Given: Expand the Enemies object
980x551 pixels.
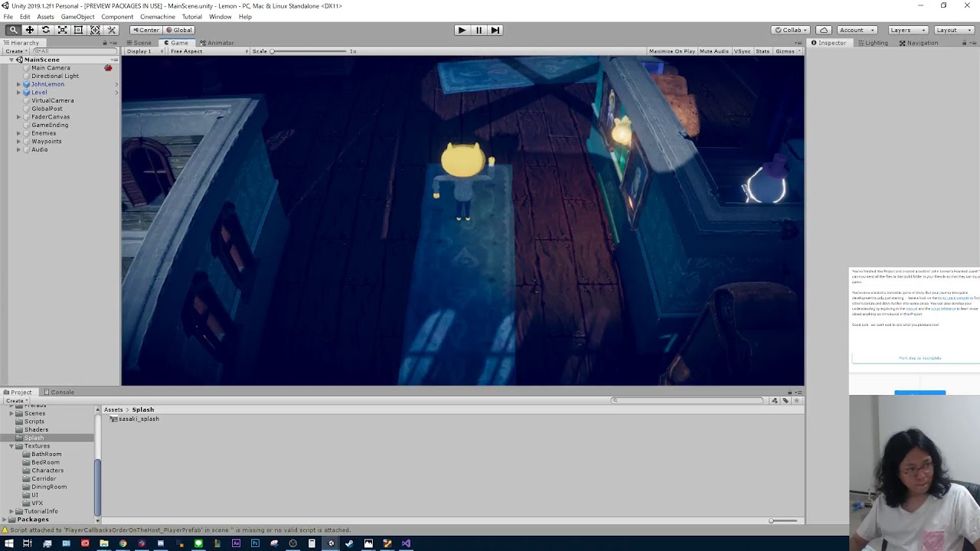Looking at the screenshot, I should [x=19, y=133].
